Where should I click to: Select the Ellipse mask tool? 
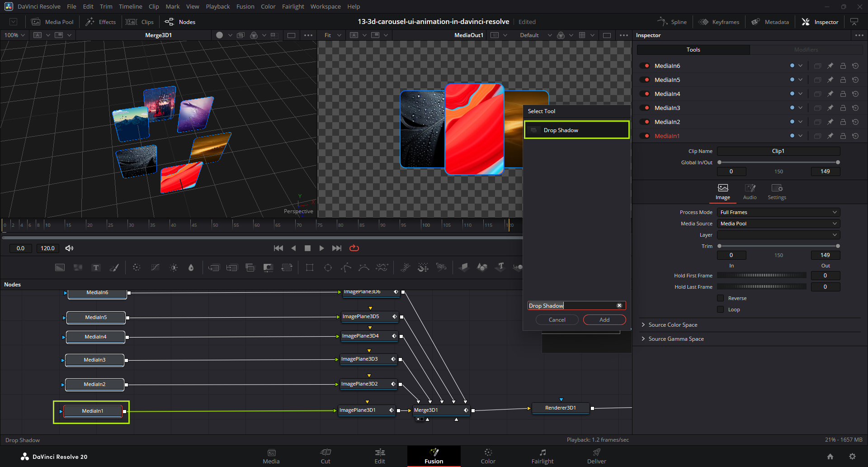(328, 268)
